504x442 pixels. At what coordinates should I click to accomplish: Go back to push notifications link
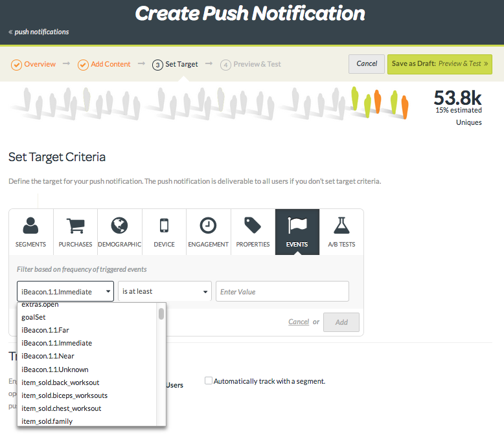39,32
